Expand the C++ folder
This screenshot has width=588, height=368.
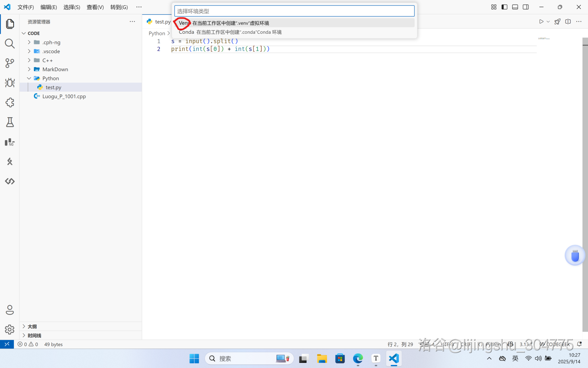coord(47,60)
